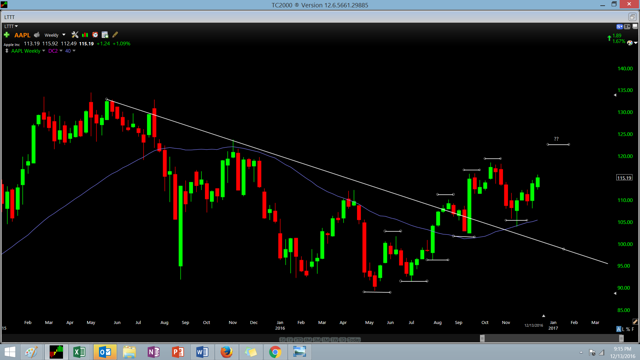Select the pencil drawing tool icon
Viewport: 640px width, 360px height.
pyautogui.click(x=115, y=35)
